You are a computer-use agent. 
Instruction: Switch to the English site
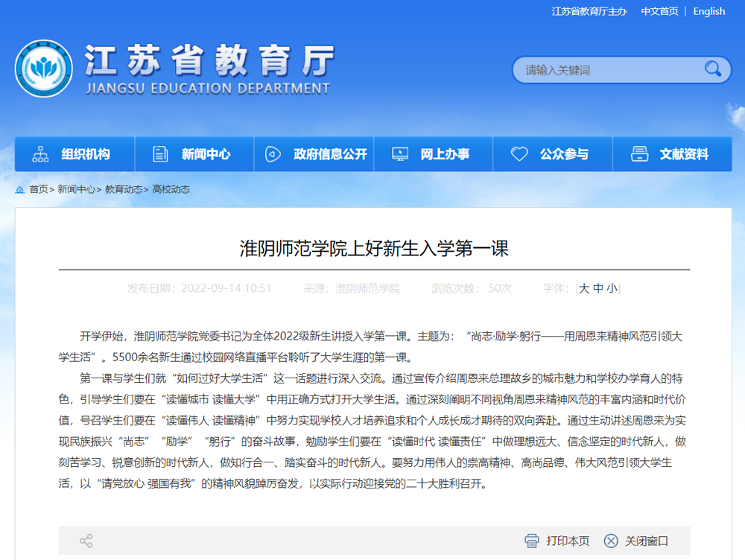pos(709,11)
